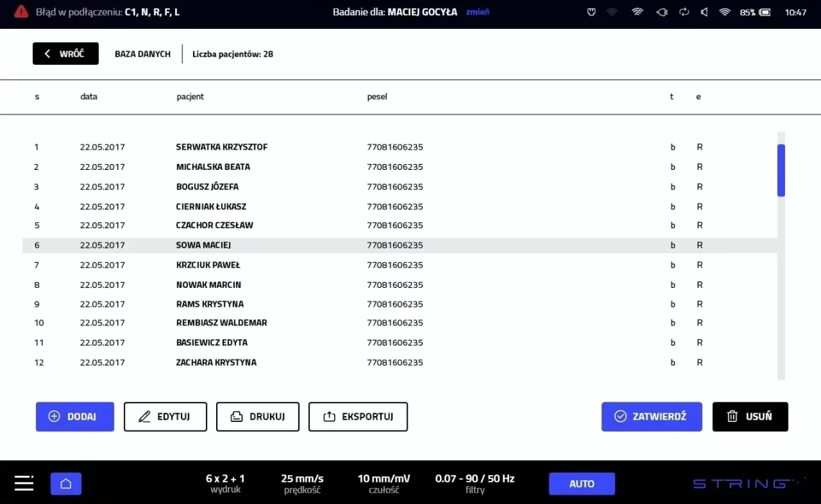Click the zmień link next to patient name
The width and height of the screenshot is (821, 504).
(x=477, y=12)
